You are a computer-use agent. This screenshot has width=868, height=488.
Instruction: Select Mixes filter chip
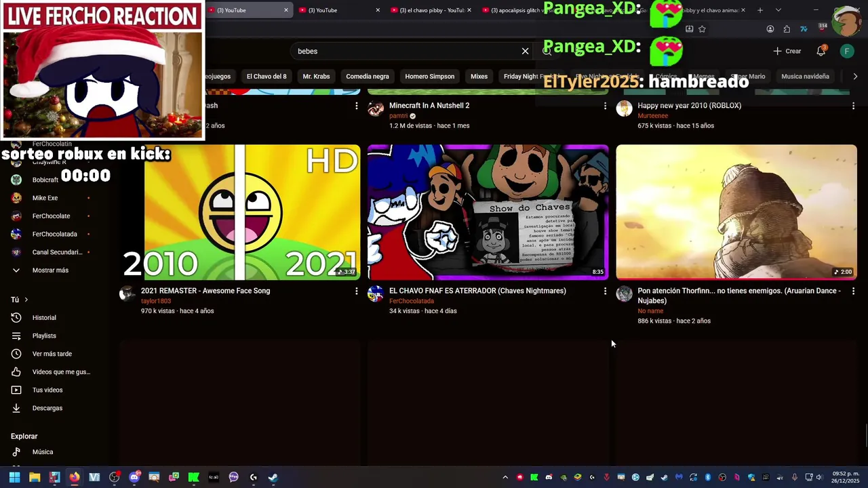click(x=479, y=77)
